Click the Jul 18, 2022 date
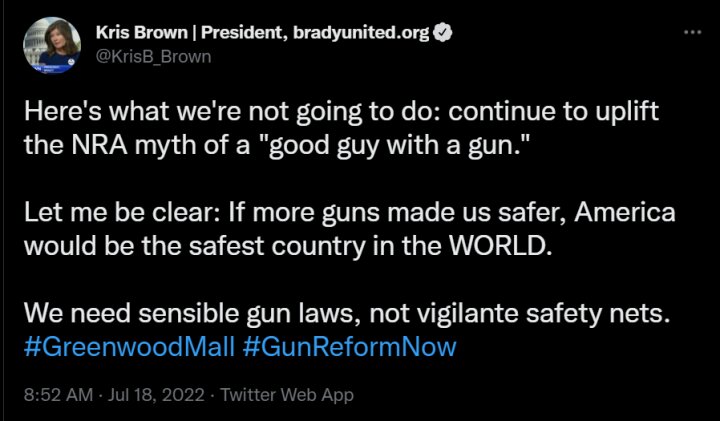Viewport: 720px width, 421px height. (x=156, y=395)
